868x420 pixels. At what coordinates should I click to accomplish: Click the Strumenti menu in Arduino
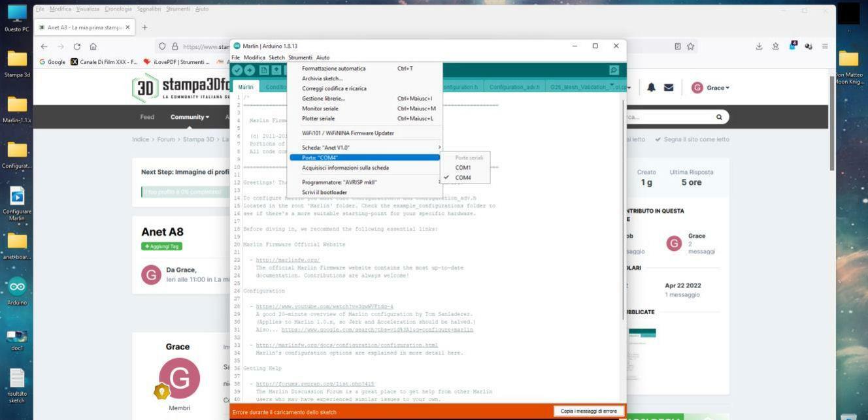[300, 57]
